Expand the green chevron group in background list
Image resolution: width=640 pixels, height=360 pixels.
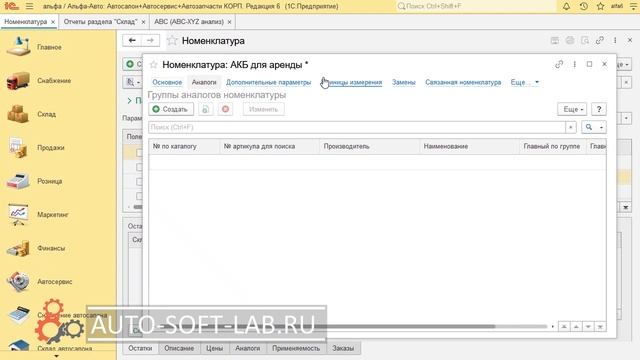coord(129,100)
